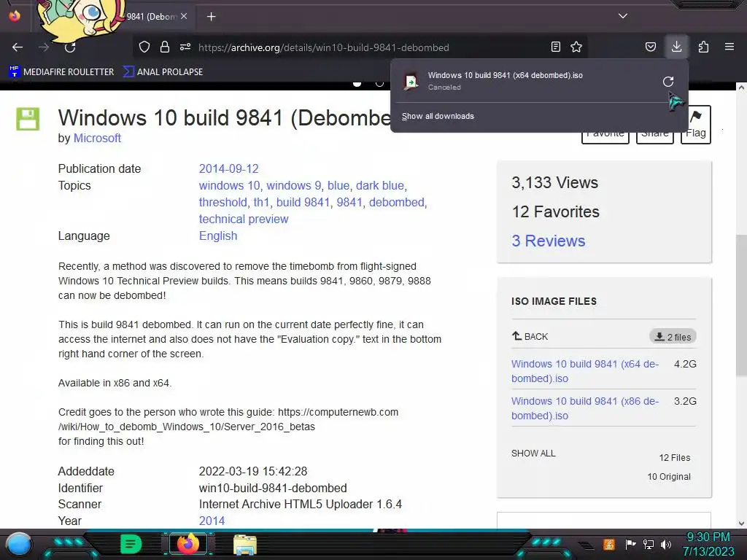Open the Firefox hamburger menu
Image resolution: width=747 pixels, height=560 pixels.
click(x=729, y=47)
